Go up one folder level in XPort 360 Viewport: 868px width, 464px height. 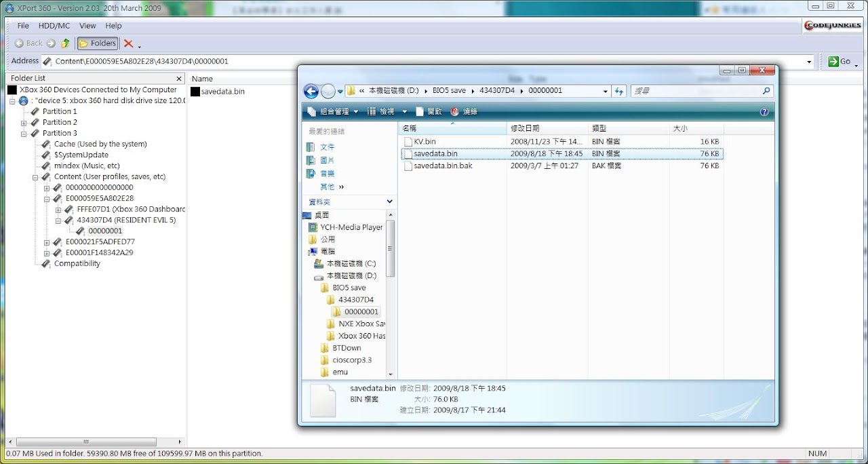pyautogui.click(x=65, y=43)
